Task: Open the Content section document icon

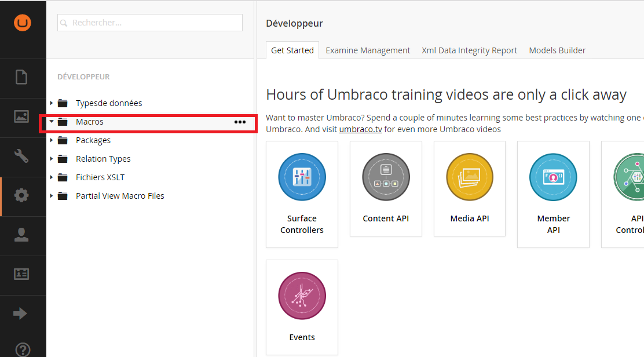Action: click(x=21, y=77)
